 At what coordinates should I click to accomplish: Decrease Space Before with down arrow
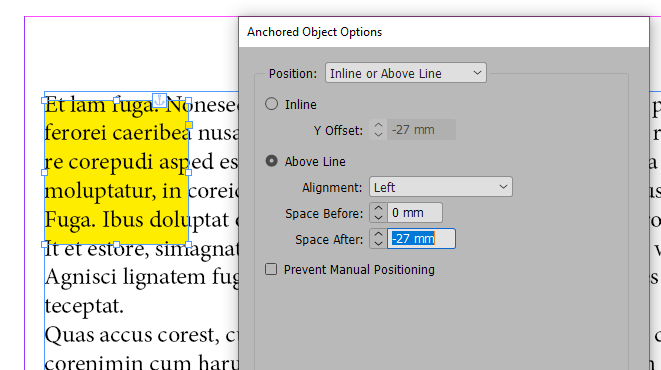(378, 217)
